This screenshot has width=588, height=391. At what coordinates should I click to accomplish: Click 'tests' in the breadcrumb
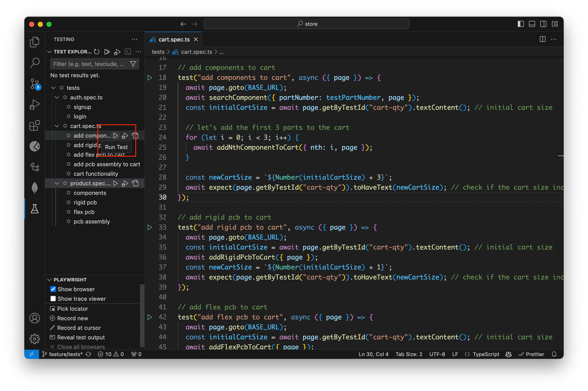[x=158, y=52]
